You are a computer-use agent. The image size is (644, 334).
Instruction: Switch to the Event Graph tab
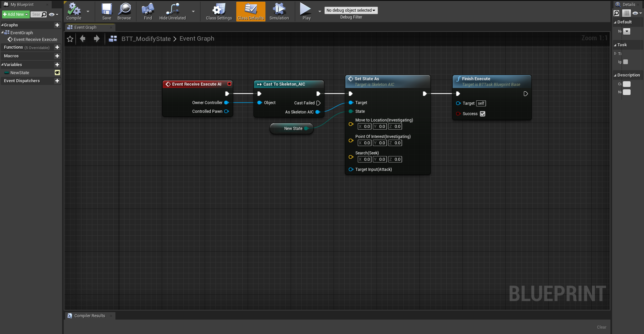[x=86, y=28]
